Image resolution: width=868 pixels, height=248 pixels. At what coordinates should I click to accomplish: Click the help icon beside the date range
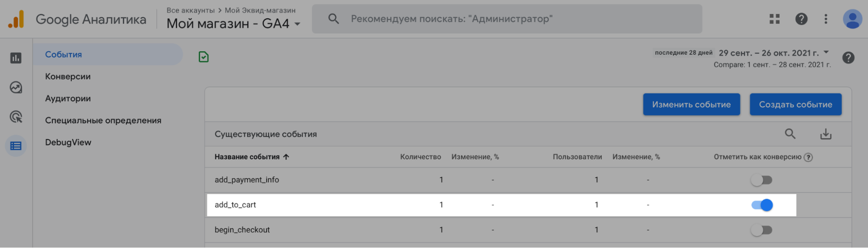tap(848, 58)
